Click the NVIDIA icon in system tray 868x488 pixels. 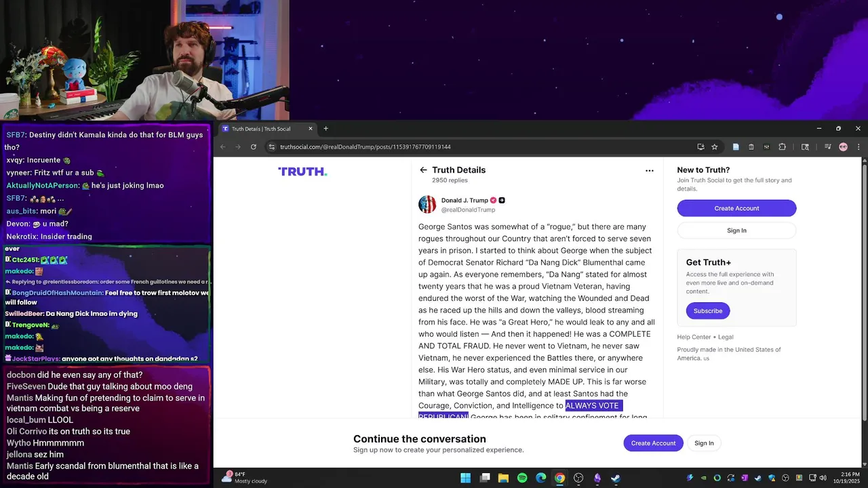[703, 478]
